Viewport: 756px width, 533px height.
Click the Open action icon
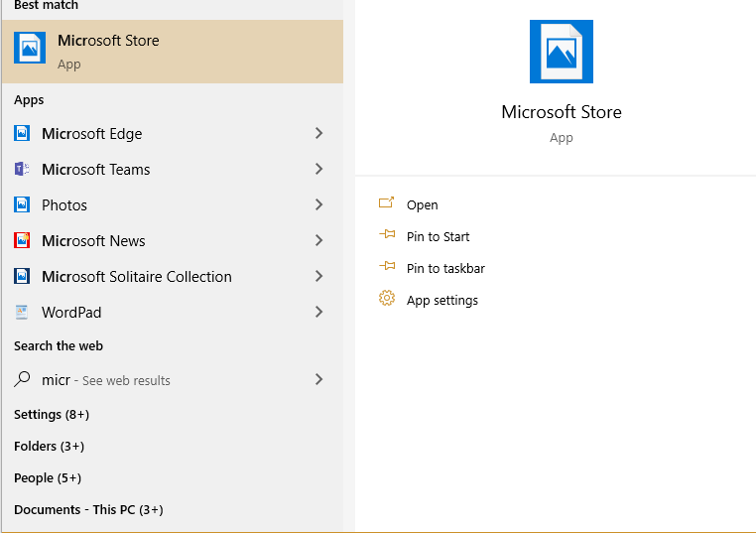click(387, 203)
